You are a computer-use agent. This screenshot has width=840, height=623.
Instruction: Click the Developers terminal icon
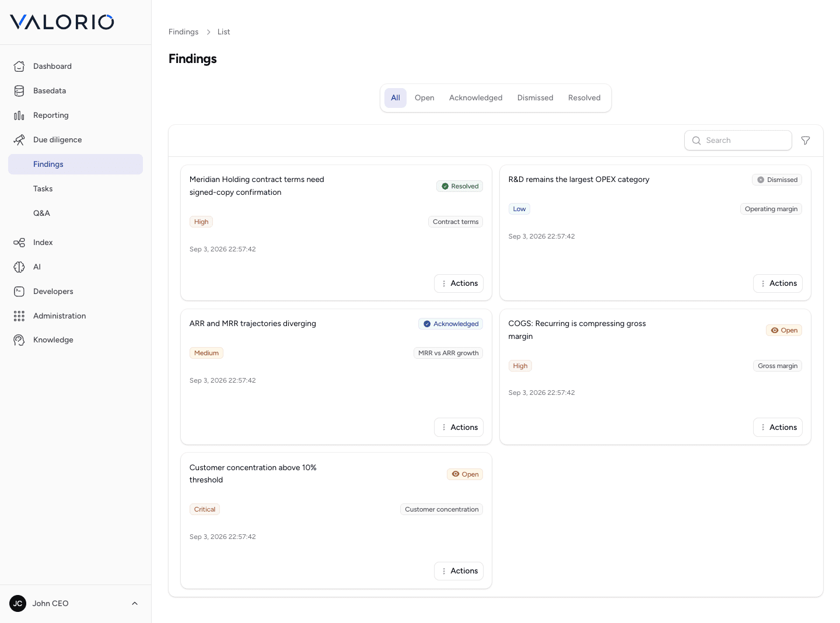point(19,292)
